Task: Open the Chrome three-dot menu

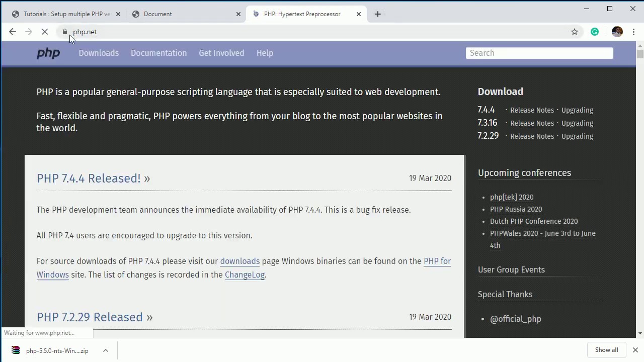Action: tap(634, 32)
